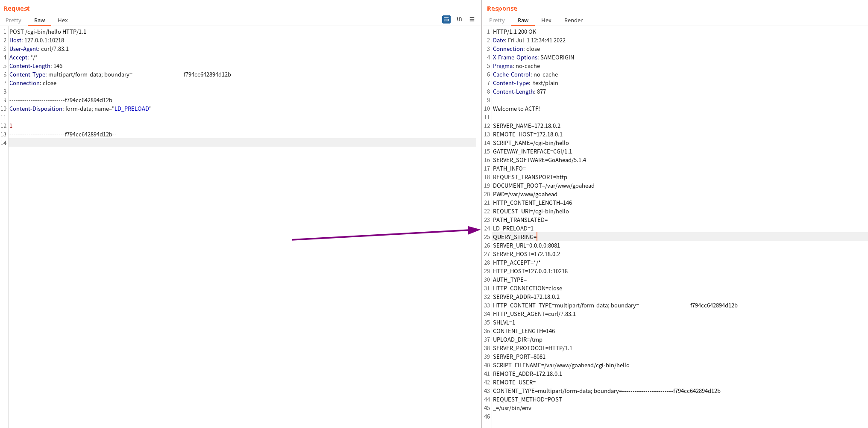The width and height of the screenshot is (868, 428).
Task: Click the SCRIPT_FILENAME path line
Action: (x=561, y=365)
